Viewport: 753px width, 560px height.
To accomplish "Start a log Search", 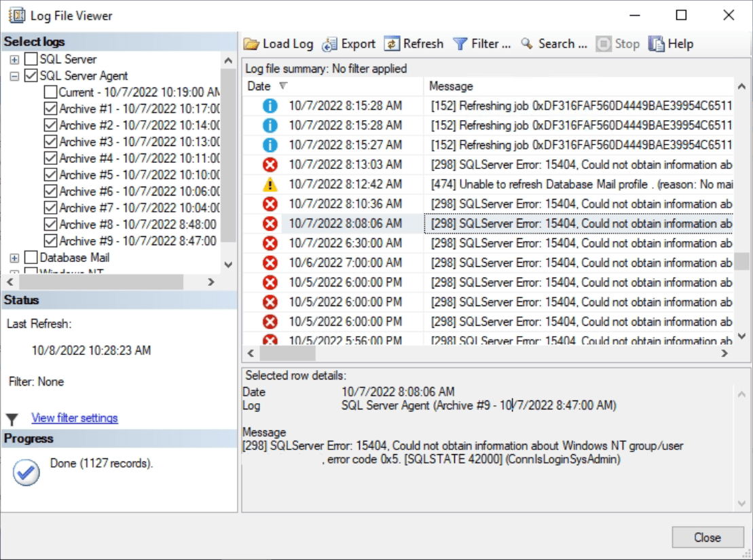I will [x=554, y=43].
